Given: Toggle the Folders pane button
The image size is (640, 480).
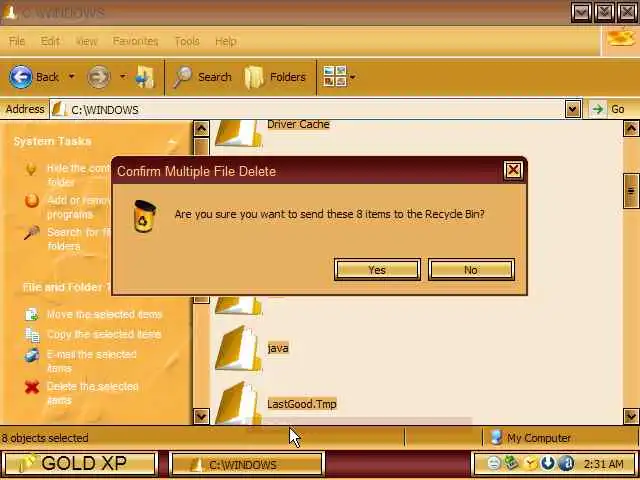Looking at the screenshot, I should coord(275,77).
